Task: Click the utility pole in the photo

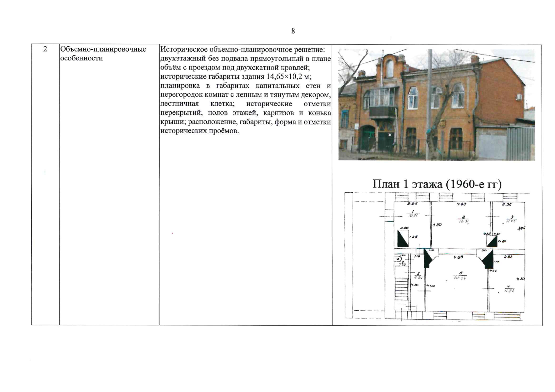Action: pyautogui.click(x=429, y=105)
